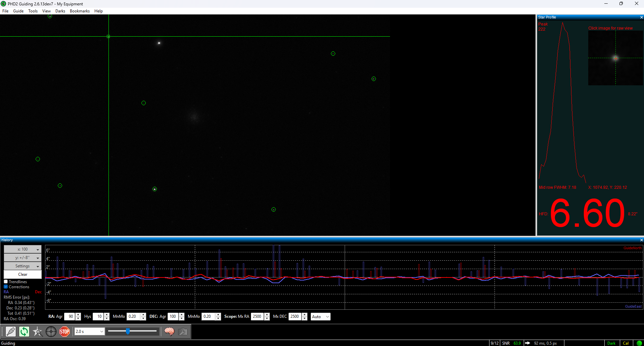Click the guide output arrow status icon
Screen dimensions: 644x346
pos(527,343)
